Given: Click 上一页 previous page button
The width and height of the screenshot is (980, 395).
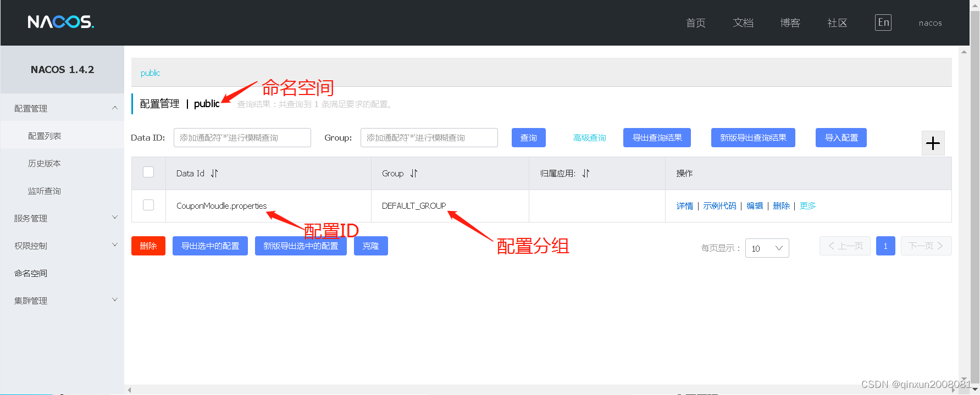Looking at the screenshot, I should tap(845, 246).
